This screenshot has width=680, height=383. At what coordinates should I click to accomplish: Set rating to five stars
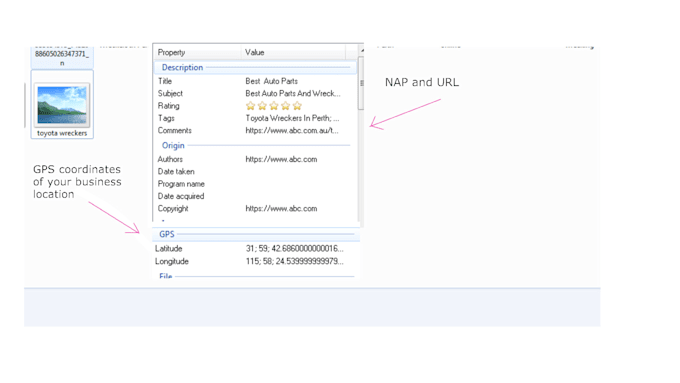point(297,106)
